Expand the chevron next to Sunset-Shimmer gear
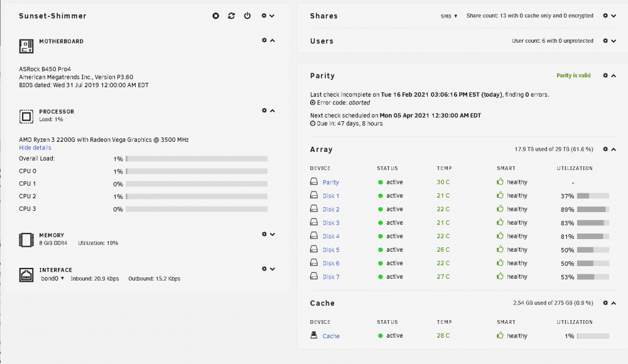The height and width of the screenshot is (364, 628). pyautogui.click(x=272, y=16)
